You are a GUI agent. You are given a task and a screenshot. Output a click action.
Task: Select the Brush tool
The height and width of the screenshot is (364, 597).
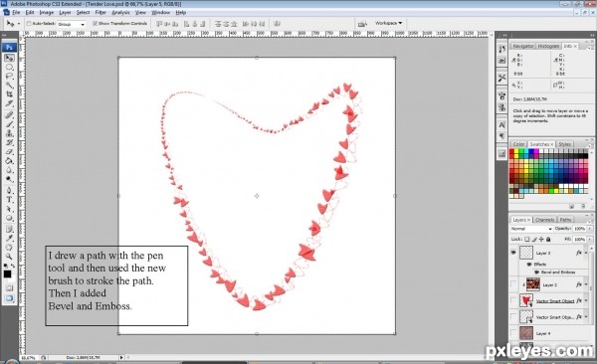coord(9,124)
